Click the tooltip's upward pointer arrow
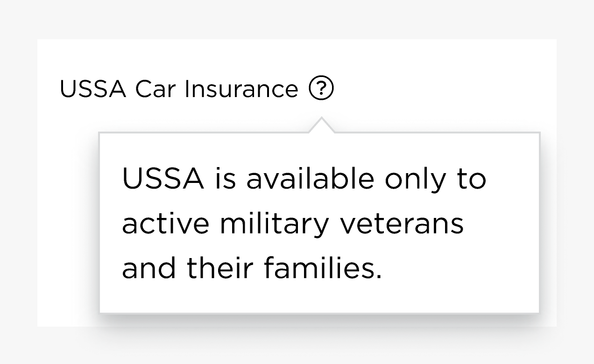This screenshot has width=594, height=364. click(321, 126)
